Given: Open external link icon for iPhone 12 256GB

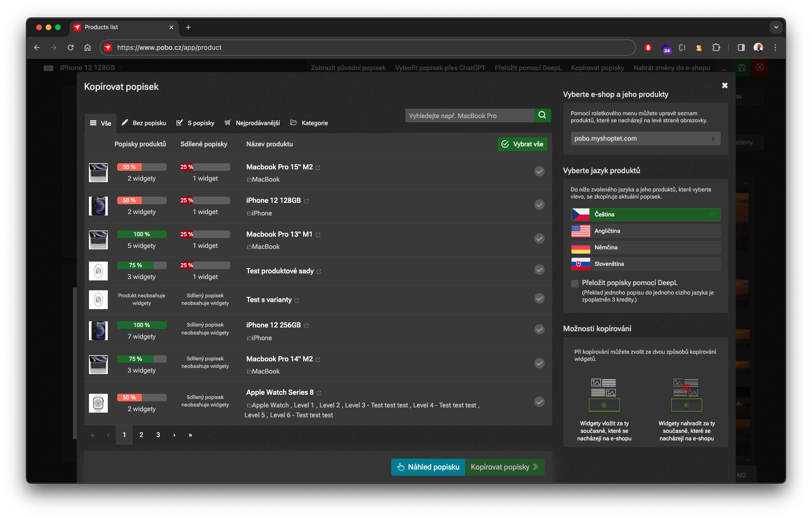Looking at the screenshot, I should coord(306,326).
